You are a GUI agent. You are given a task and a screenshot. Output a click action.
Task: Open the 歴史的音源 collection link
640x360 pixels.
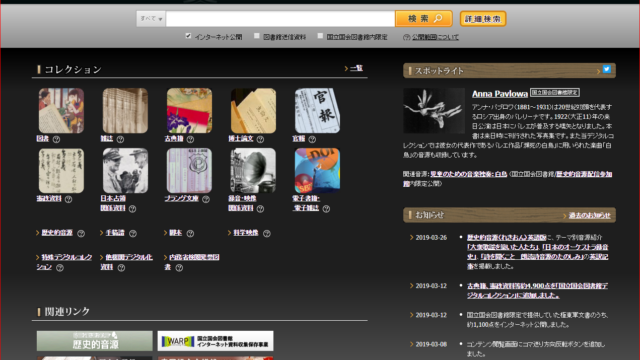tap(57, 233)
